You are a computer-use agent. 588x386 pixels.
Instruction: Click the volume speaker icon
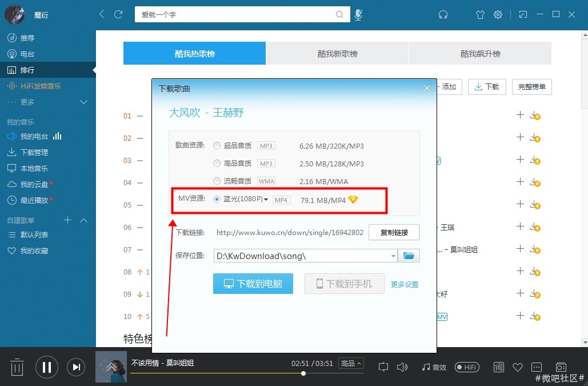(402, 367)
